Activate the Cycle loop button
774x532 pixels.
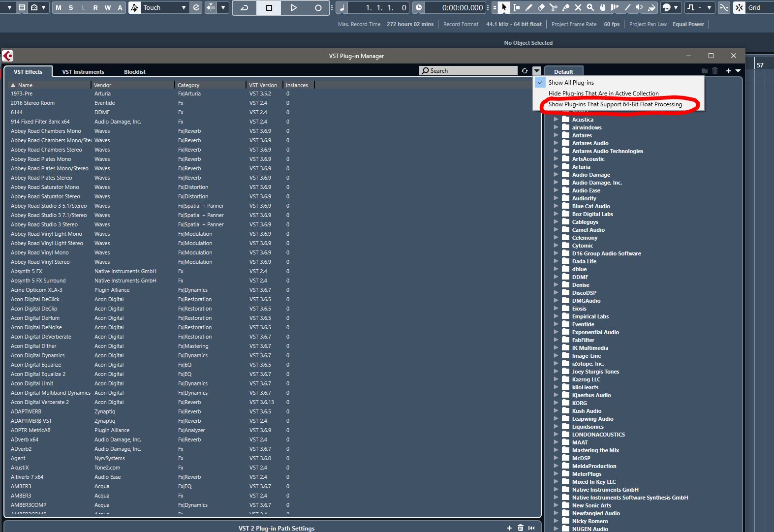coord(245,8)
